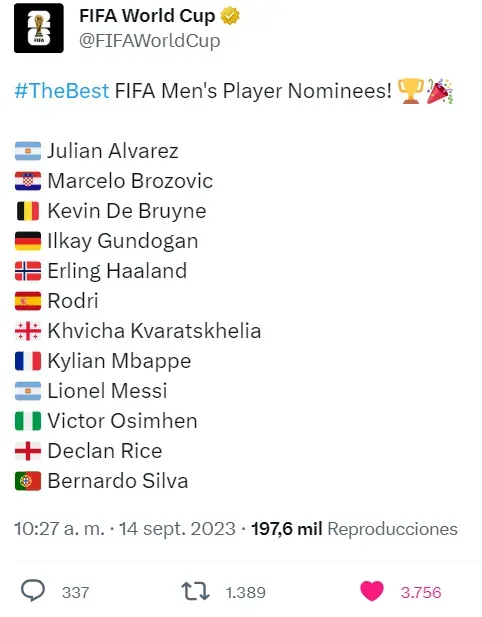Click the Croatia flag beside Brozovic
This screenshot has height=617, width=482.
click(28, 181)
